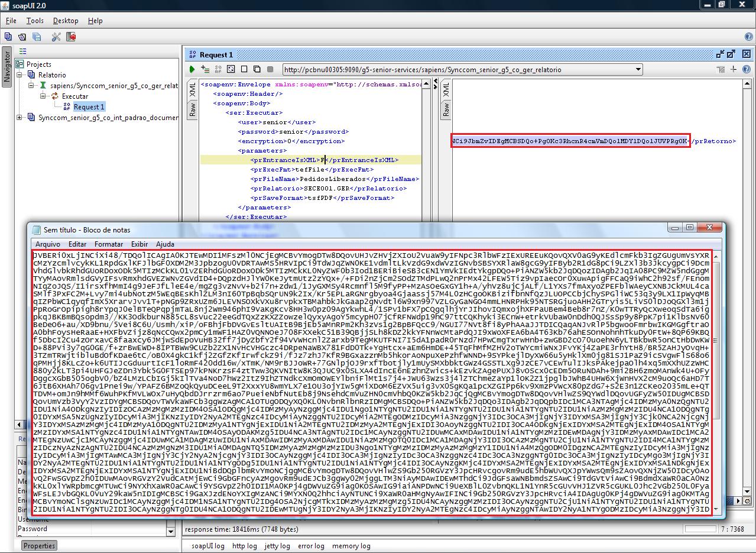Click the add assertion icon in request toolbar
756x553 pixels.
coord(205,69)
